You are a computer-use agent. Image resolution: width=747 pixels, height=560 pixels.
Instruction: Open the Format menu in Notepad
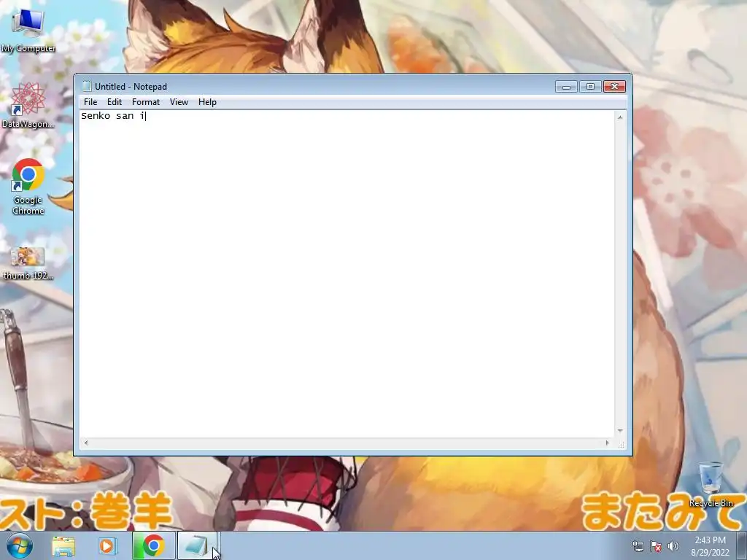pyautogui.click(x=146, y=102)
